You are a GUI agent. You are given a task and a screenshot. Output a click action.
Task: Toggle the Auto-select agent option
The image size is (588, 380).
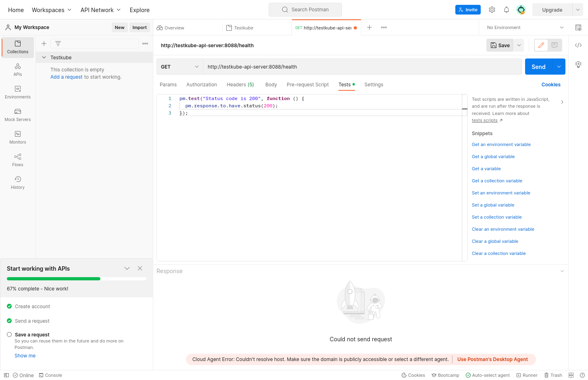(x=488, y=375)
